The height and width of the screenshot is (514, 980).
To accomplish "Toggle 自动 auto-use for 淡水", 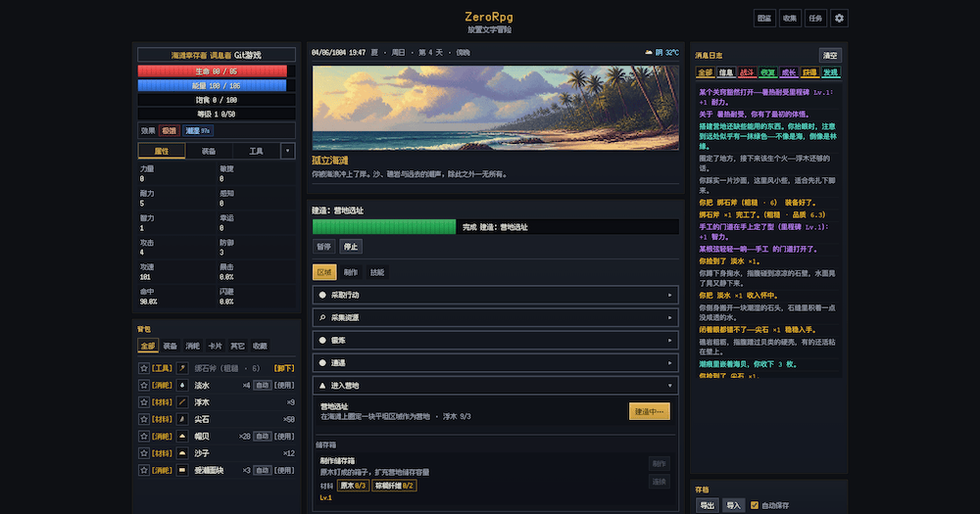I will [262, 386].
